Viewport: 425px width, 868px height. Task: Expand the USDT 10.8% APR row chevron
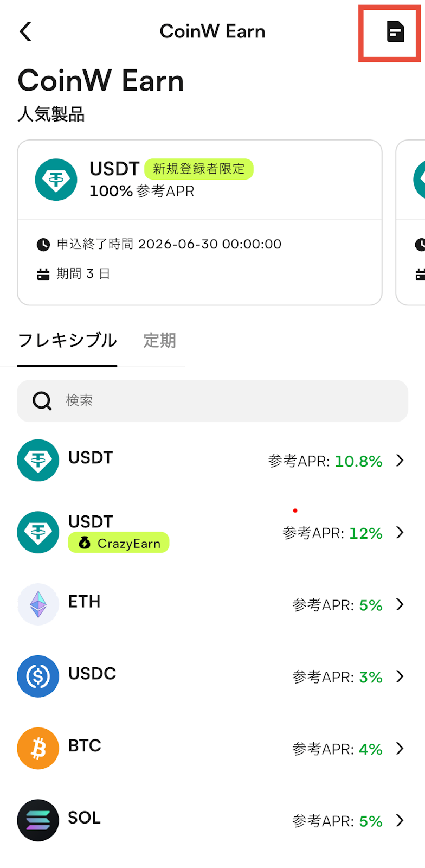[x=400, y=461]
